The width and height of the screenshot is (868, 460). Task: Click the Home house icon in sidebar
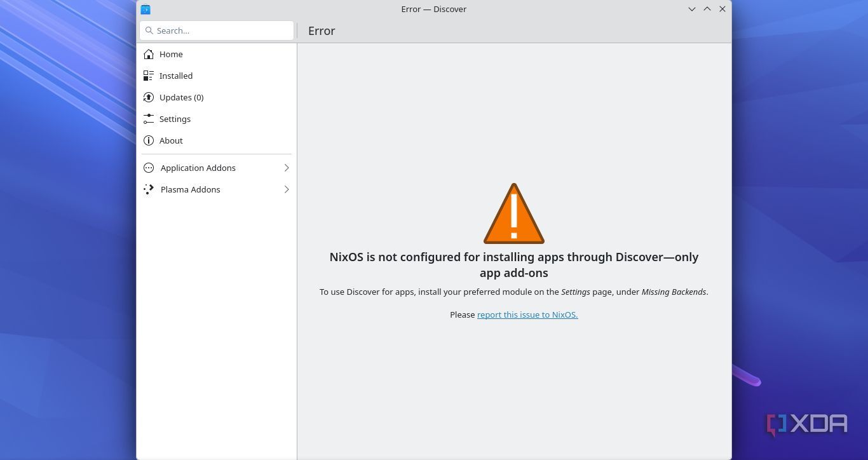coord(149,54)
